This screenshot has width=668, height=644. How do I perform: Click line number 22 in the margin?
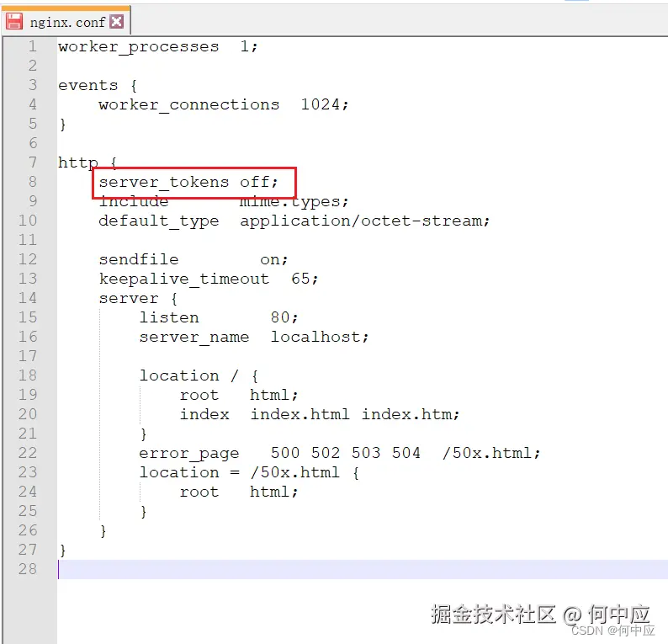28,453
